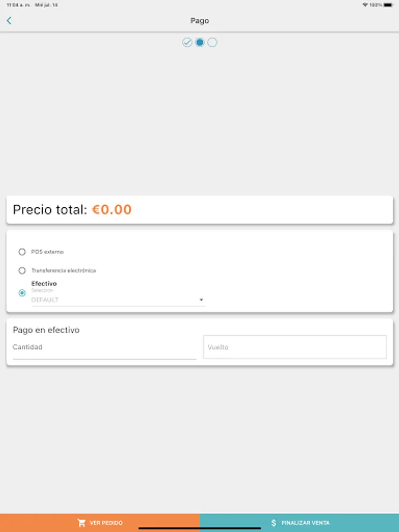This screenshot has width=399, height=532.
Task: Click the Vuelto field
Action: pos(294,347)
